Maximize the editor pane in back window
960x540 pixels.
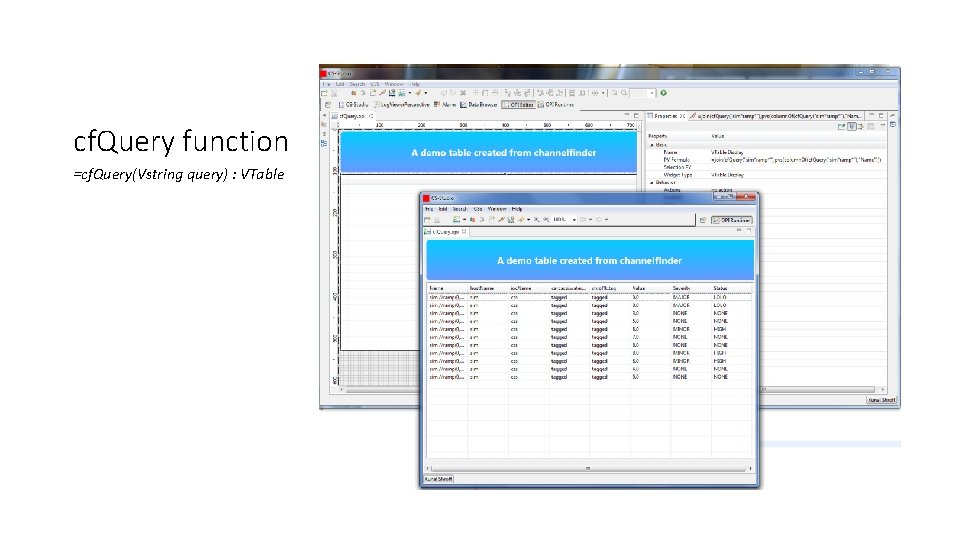(x=636, y=115)
